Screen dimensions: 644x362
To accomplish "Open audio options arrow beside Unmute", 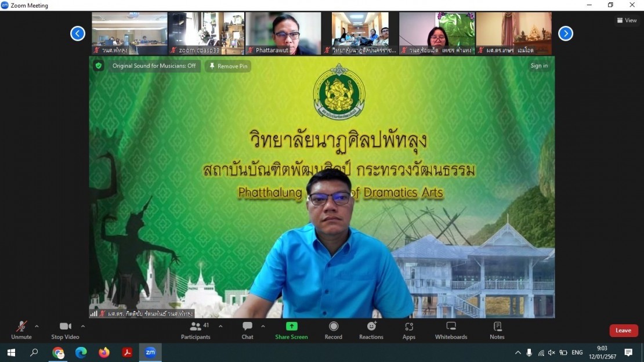I will (37, 327).
